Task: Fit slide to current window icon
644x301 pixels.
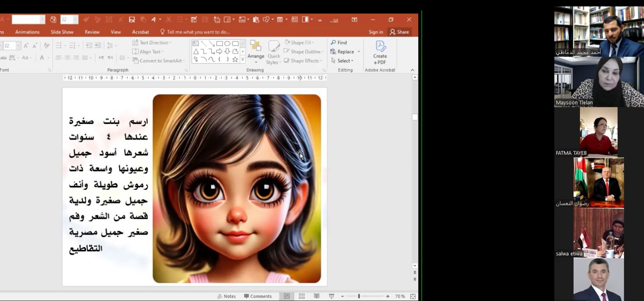Action: pyautogui.click(x=413, y=296)
